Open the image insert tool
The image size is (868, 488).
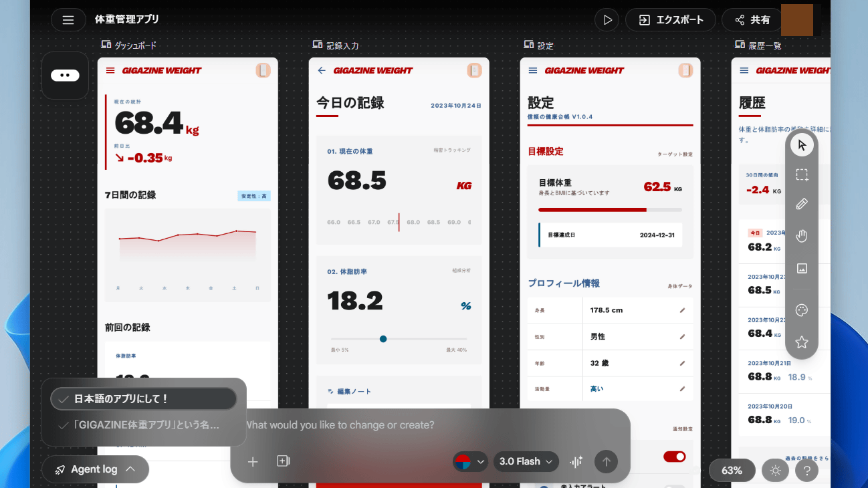click(x=800, y=268)
